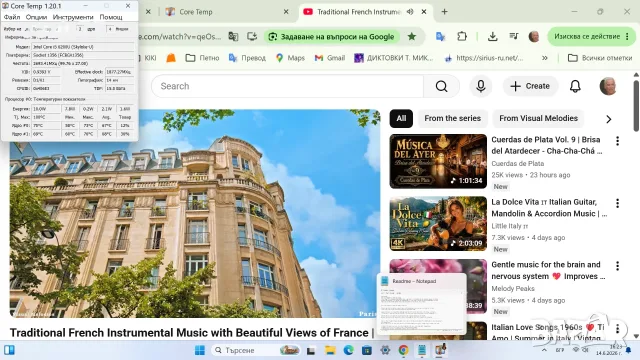Viewport: 640px width, 360px height.
Task: Open the Maps bookmark
Action: coord(290,58)
